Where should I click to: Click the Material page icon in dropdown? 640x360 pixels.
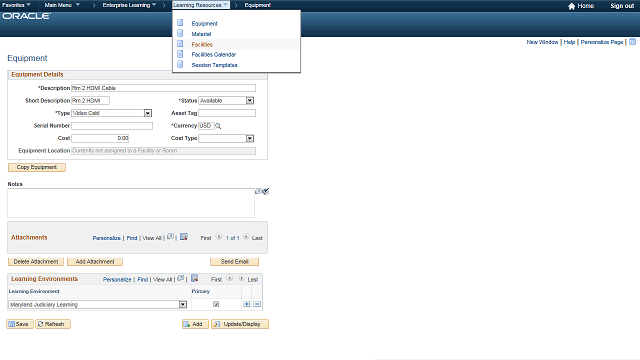tap(180, 33)
